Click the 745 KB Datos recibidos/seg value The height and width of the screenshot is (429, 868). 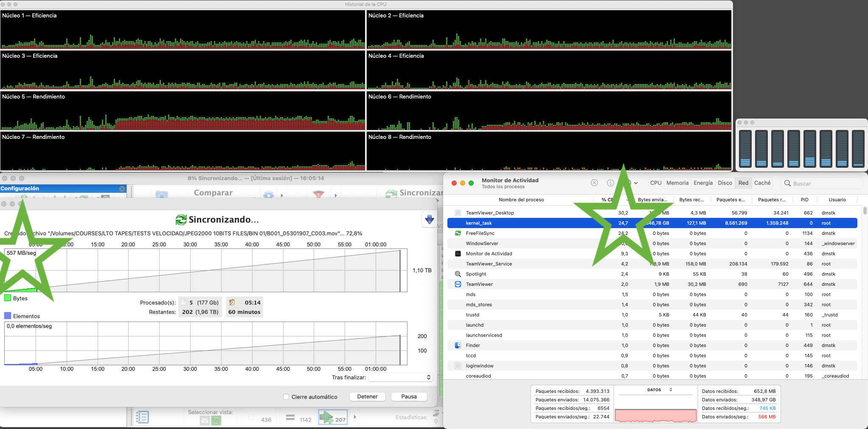coord(767,408)
